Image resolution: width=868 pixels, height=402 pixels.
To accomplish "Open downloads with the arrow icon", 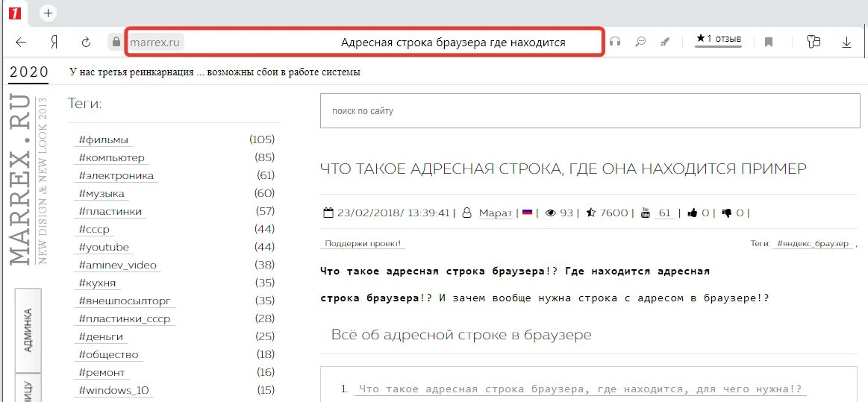I will (846, 42).
